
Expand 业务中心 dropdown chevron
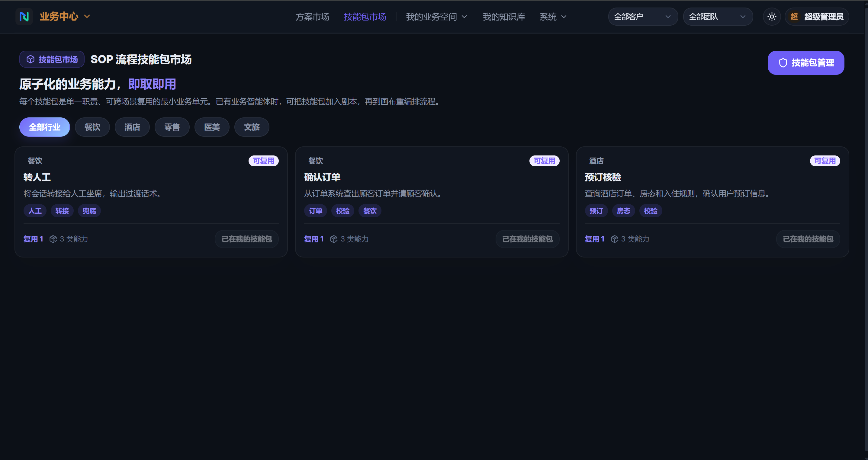coord(87,17)
